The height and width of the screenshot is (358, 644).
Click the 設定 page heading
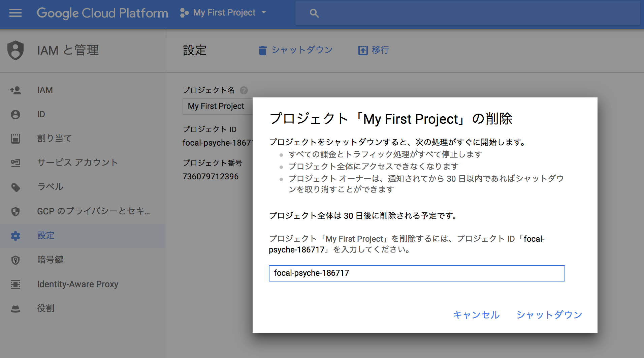pos(195,50)
